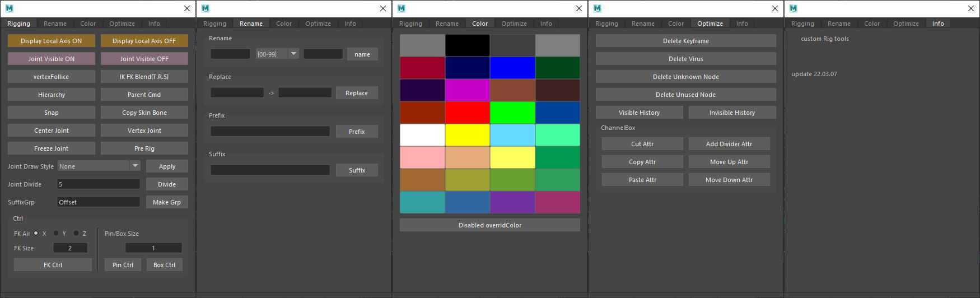Pick the bright yellow color swatch
Screen dimensions: 980x298
point(468,135)
